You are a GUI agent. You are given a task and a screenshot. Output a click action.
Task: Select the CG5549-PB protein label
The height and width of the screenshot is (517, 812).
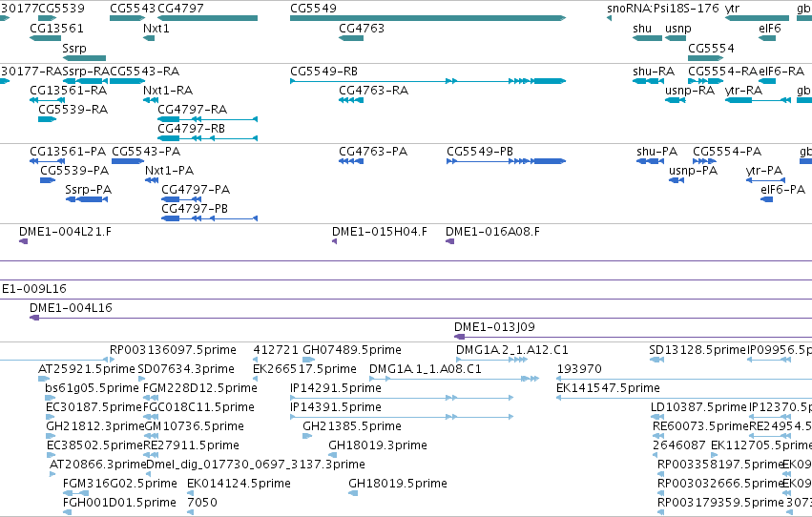[x=480, y=152]
